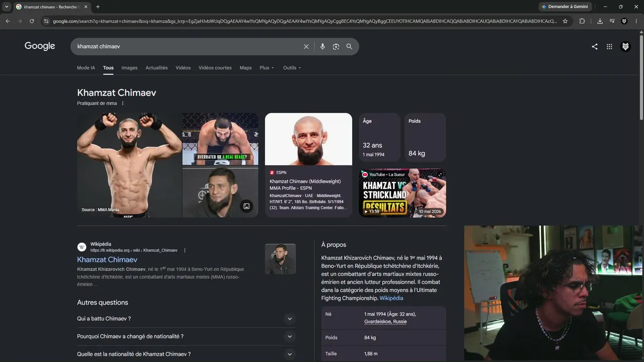Open the Overrated or a Real Beast image
Image resolution: width=644 pixels, height=362 pixels.
220,139
